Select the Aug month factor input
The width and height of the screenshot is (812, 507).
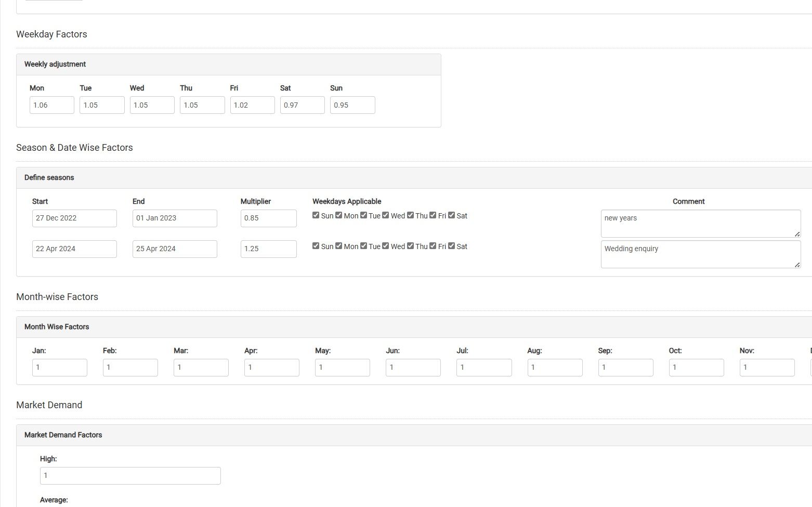(555, 368)
